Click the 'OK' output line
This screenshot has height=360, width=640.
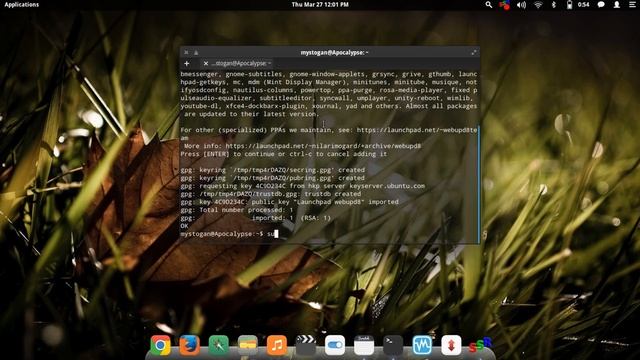coord(184,226)
